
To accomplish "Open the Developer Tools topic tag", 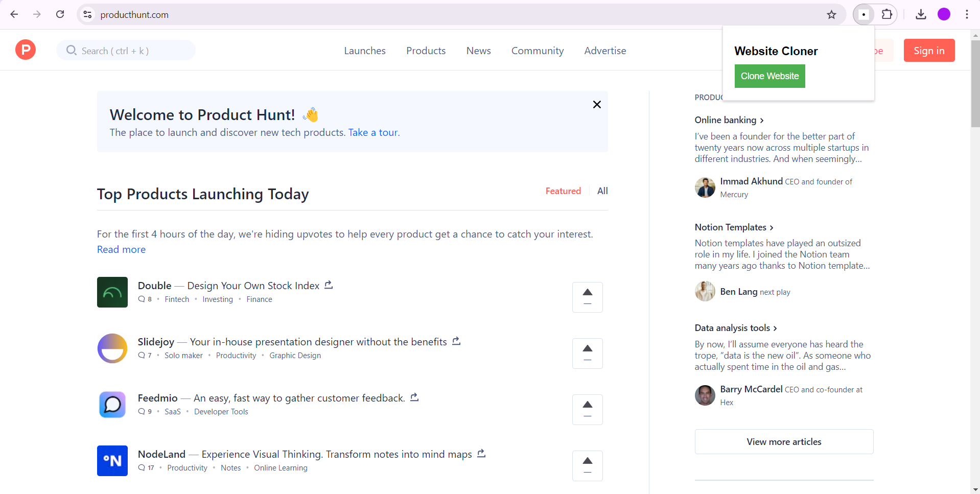I will pos(221,412).
